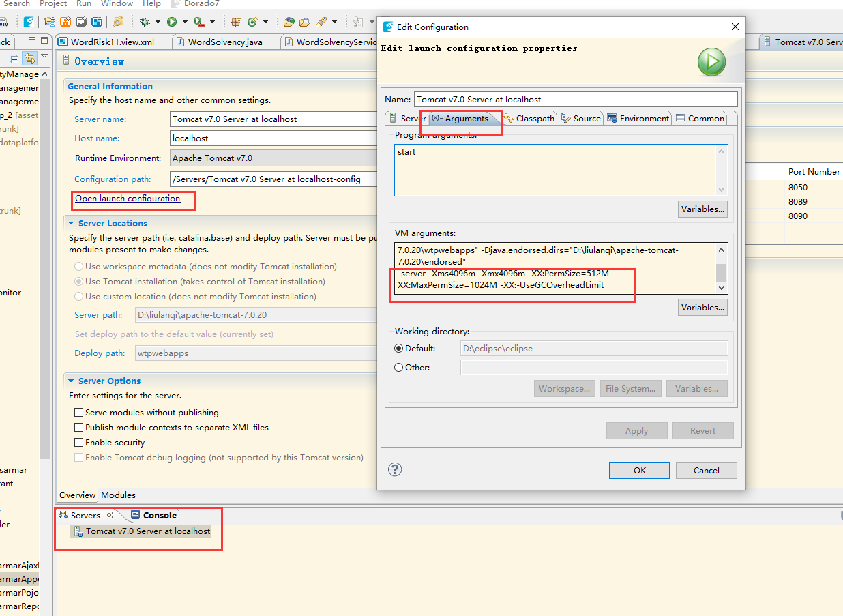Click the Open Type icon in toolbar

coord(289,22)
